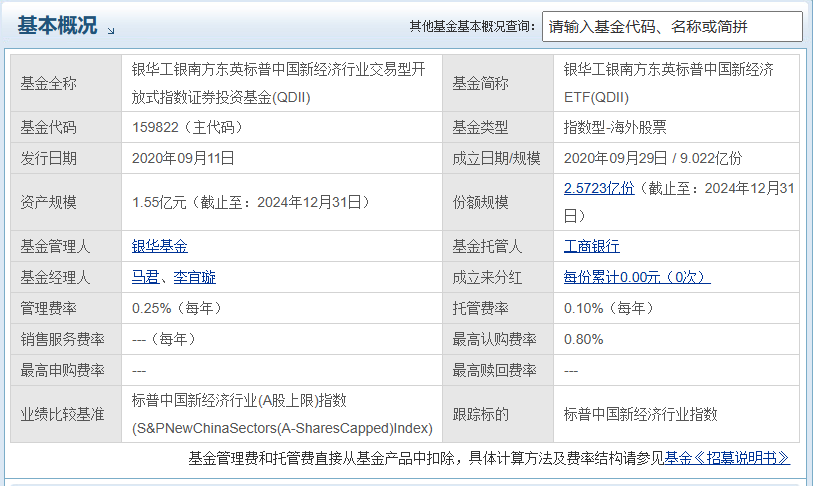Select the 成立日期/规模 label cell
Viewport: 817px width, 486px height.
click(x=498, y=158)
